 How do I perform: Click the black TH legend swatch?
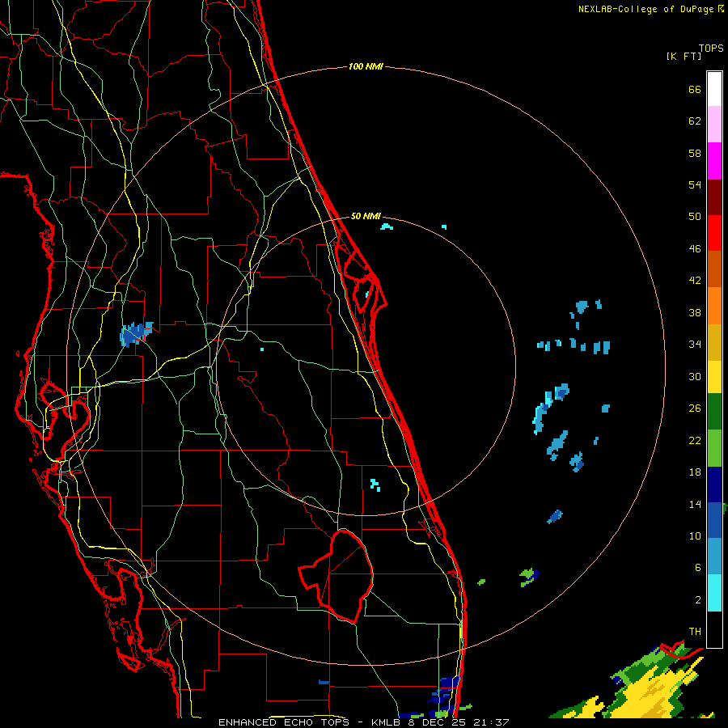[x=714, y=629]
